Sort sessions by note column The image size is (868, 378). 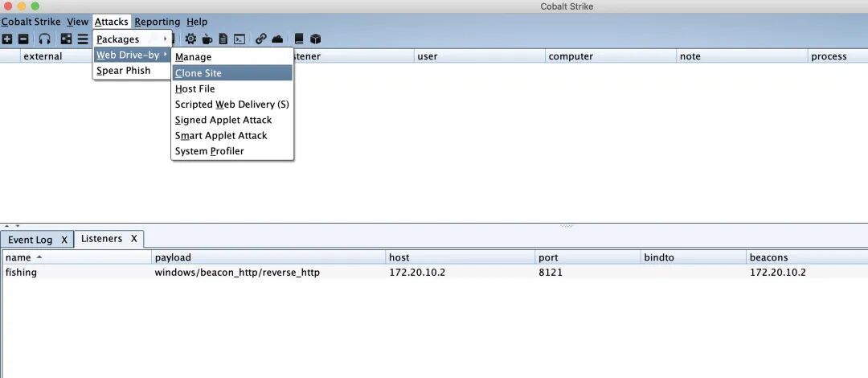point(742,56)
